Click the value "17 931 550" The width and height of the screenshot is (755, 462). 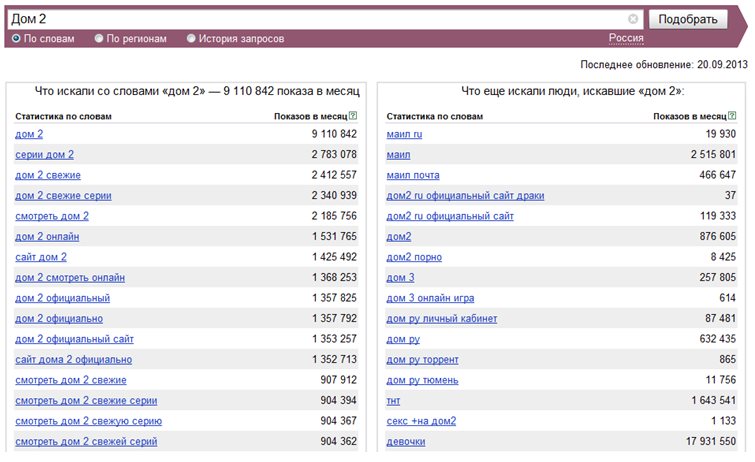tap(711, 441)
